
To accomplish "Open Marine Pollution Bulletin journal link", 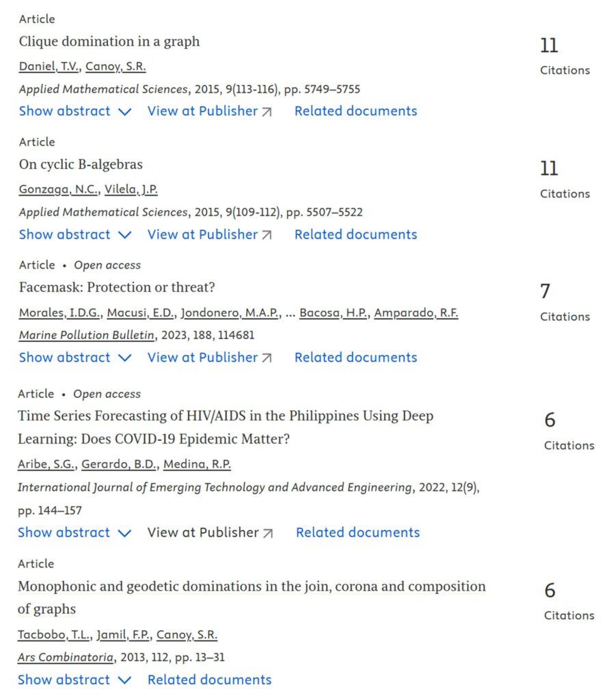I will point(87,335).
